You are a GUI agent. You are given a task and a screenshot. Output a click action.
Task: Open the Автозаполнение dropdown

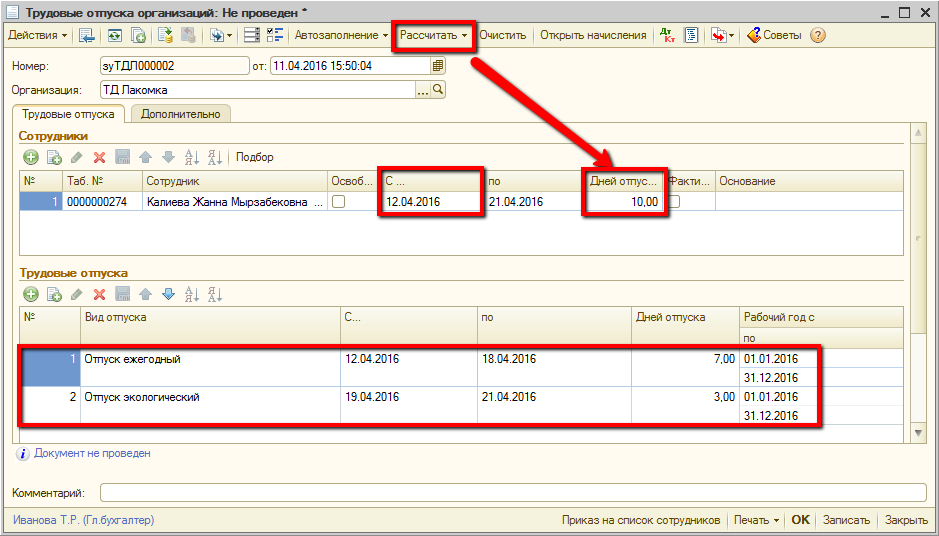pos(341,35)
